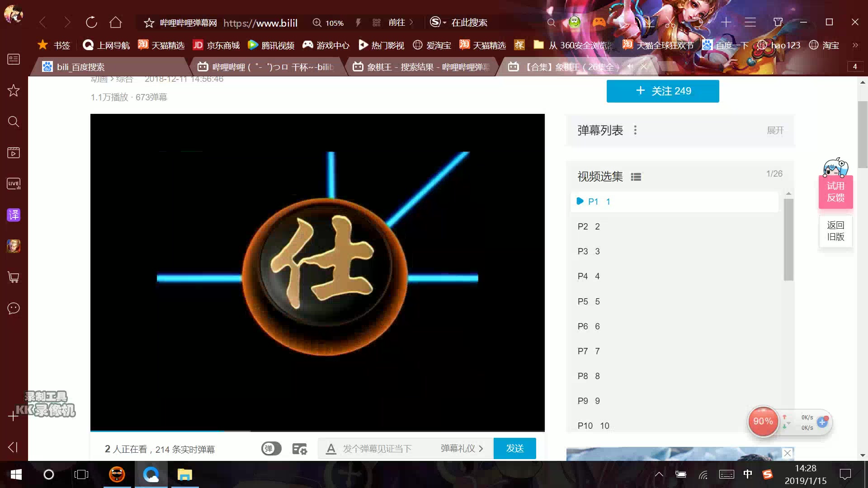Screen dimensions: 868x488
Task: Expand the 弹幕列表 with 展开
Action: [775, 130]
